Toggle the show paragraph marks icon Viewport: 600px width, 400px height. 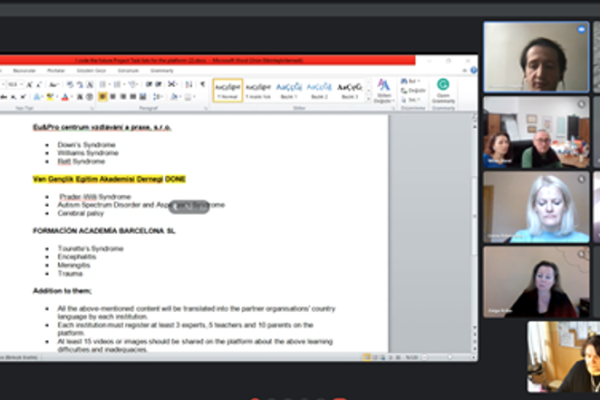200,84
